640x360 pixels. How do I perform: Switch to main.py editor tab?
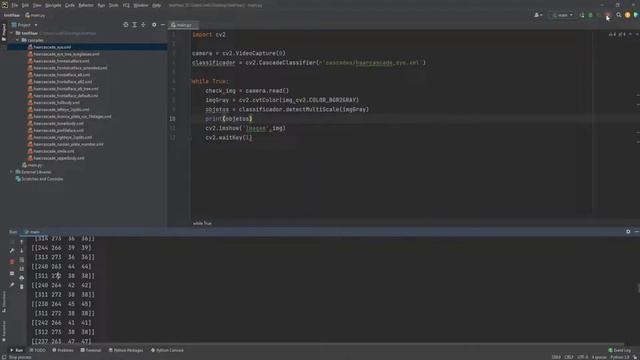pyautogui.click(x=184, y=25)
